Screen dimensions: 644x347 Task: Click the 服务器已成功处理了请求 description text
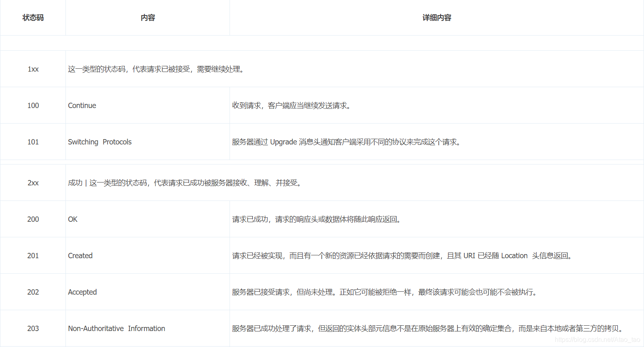click(x=428, y=329)
